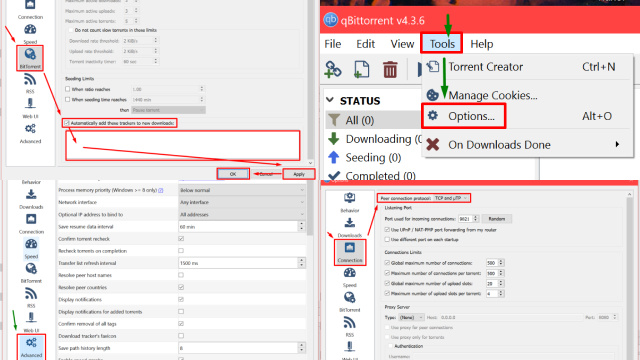Select Connection in Advanced window sidebar

(31, 220)
